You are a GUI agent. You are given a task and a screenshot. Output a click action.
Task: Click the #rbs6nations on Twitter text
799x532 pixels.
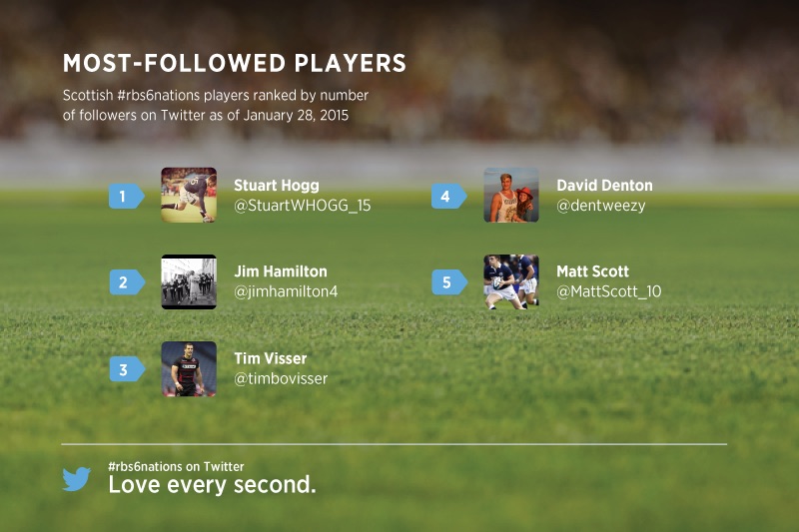[x=176, y=466]
